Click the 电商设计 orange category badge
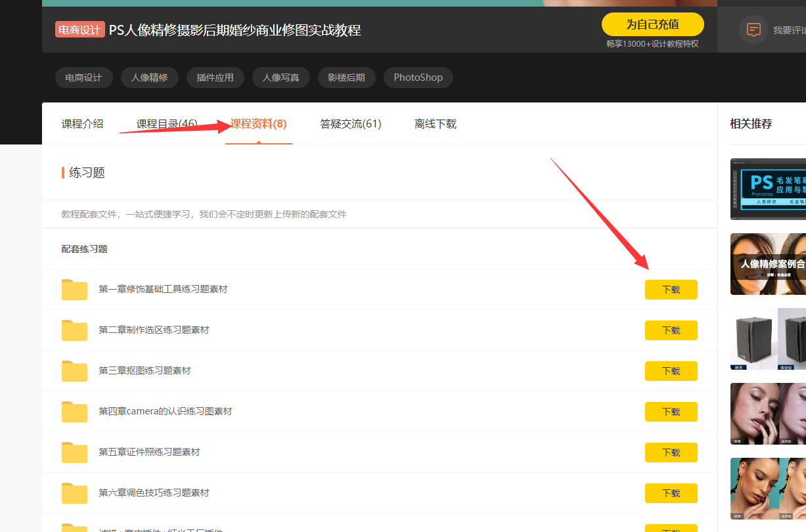The image size is (806, 532). tap(80, 30)
